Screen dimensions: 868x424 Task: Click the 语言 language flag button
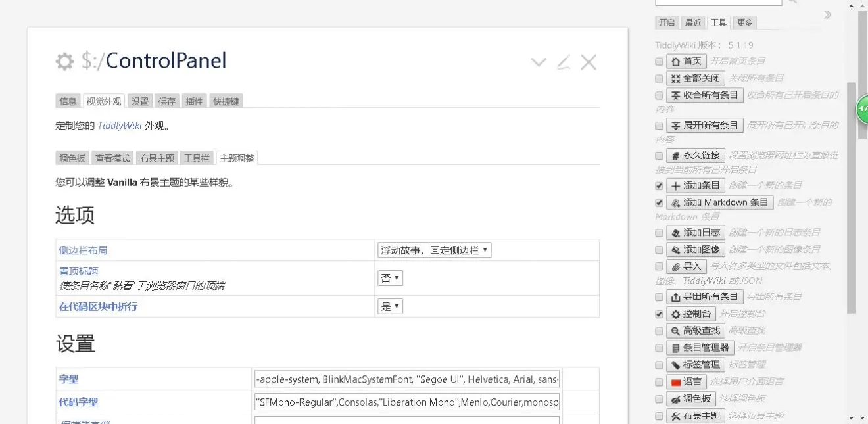(686, 381)
